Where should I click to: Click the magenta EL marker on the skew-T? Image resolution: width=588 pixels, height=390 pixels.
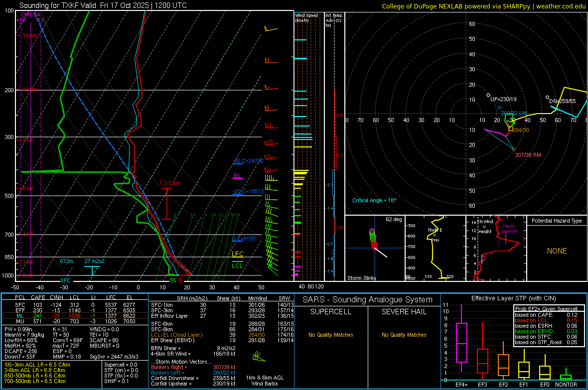tap(237, 175)
